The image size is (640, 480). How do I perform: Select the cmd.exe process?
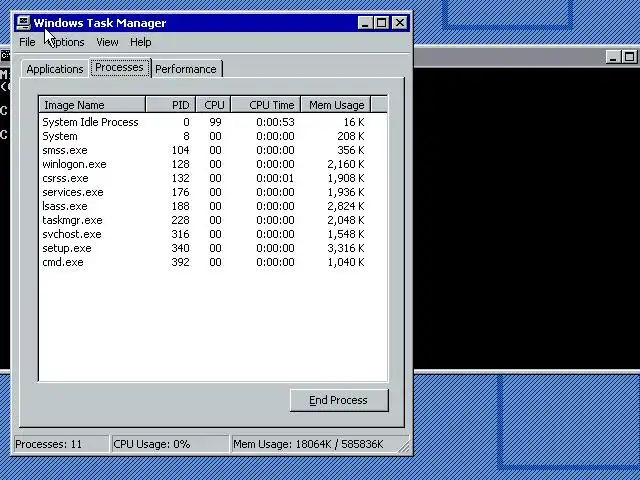pos(63,262)
